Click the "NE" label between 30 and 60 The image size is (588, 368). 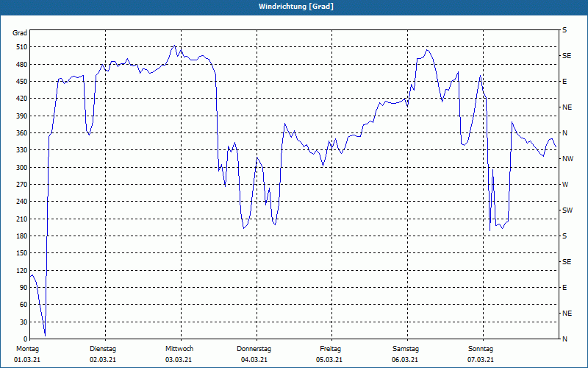(567, 314)
